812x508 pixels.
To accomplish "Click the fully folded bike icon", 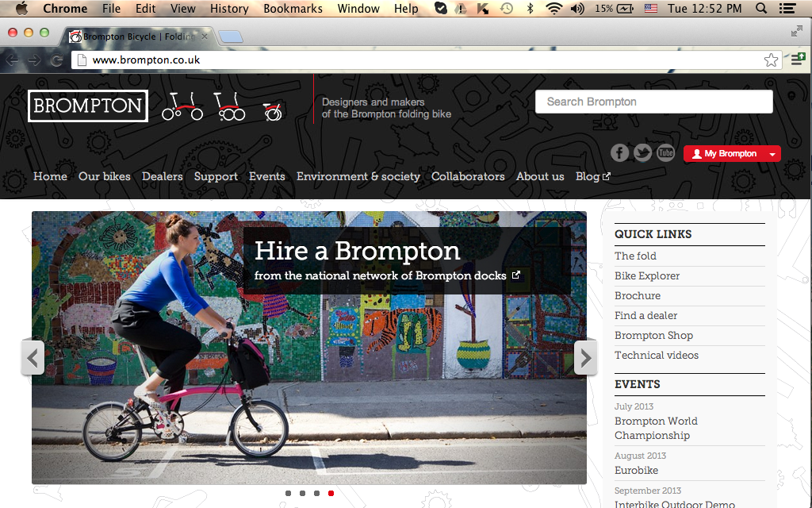I will tap(273, 110).
